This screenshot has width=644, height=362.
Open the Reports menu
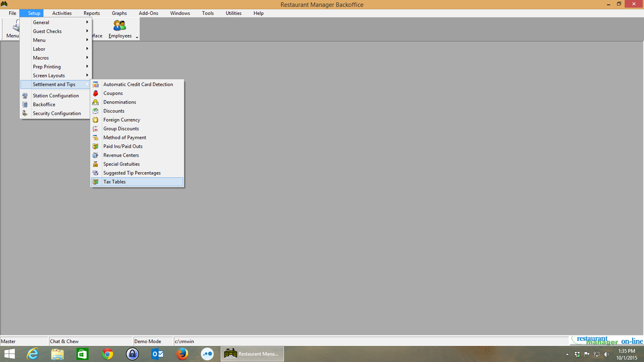pyautogui.click(x=92, y=13)
